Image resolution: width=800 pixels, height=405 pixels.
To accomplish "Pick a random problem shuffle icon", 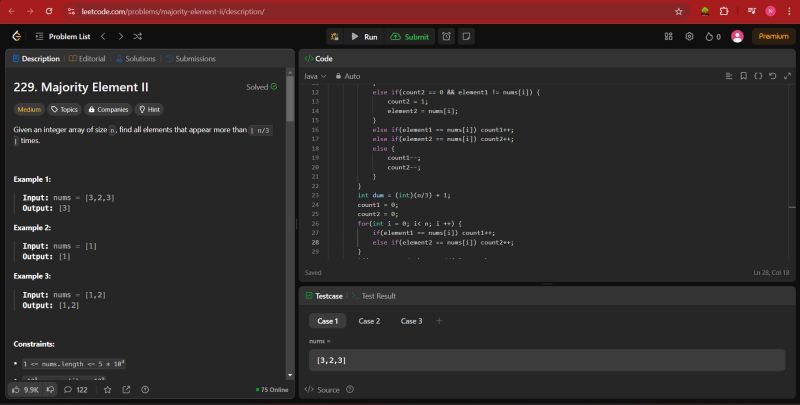I will point(138,36).
